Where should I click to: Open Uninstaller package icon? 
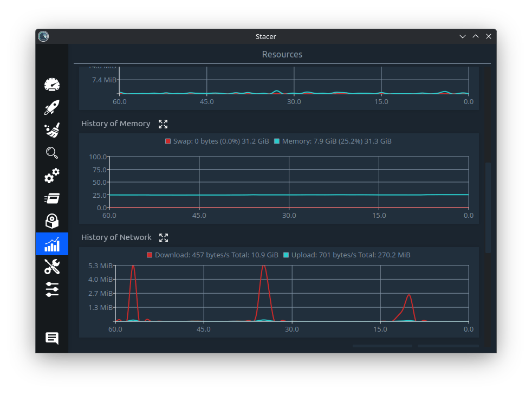pyautogui.click(x=52, y=221)
